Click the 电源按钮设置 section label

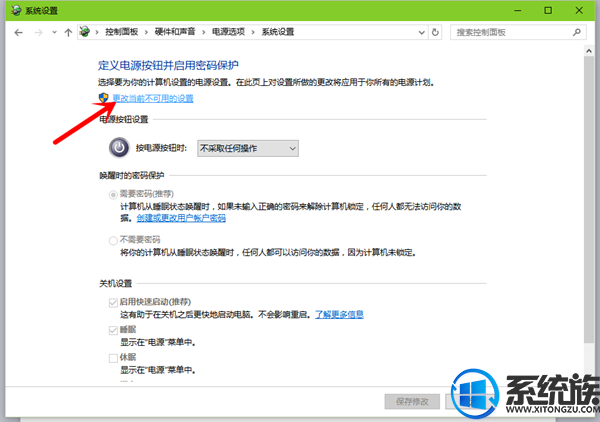coord(124,120)
